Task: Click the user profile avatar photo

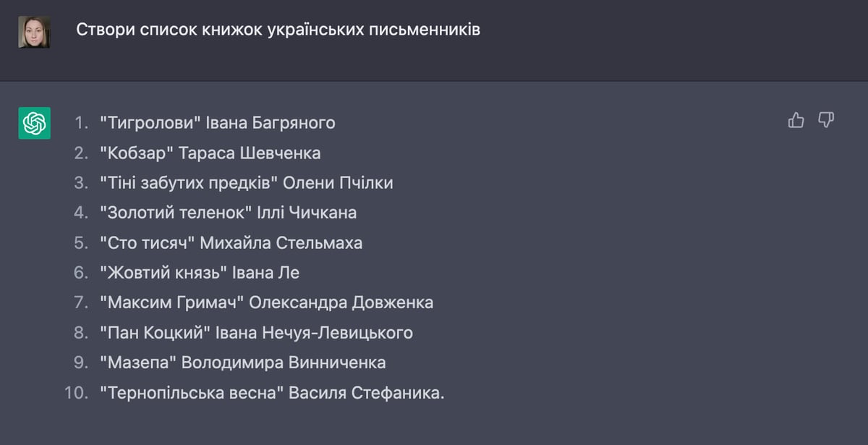Action: pos(34,32)
